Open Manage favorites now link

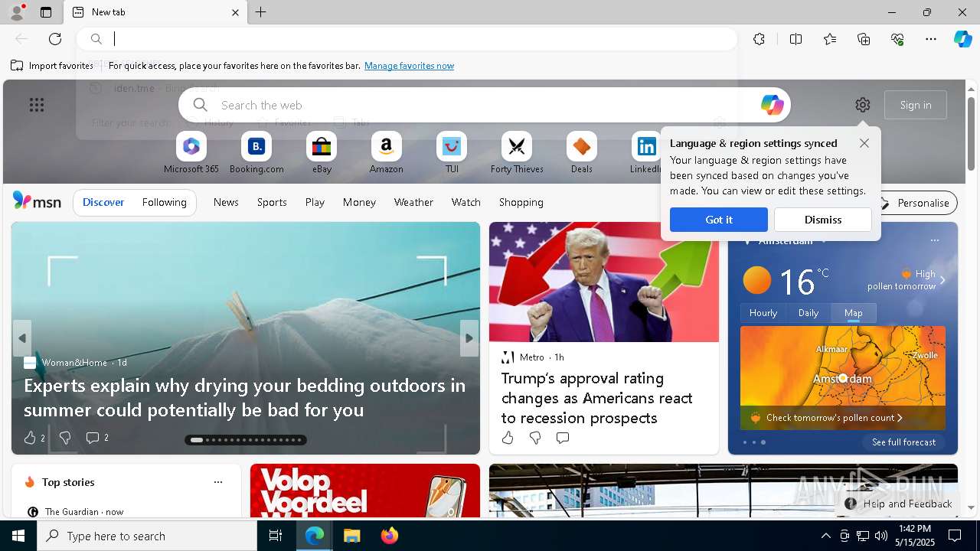pyautogui.click(x=409, y=66)
